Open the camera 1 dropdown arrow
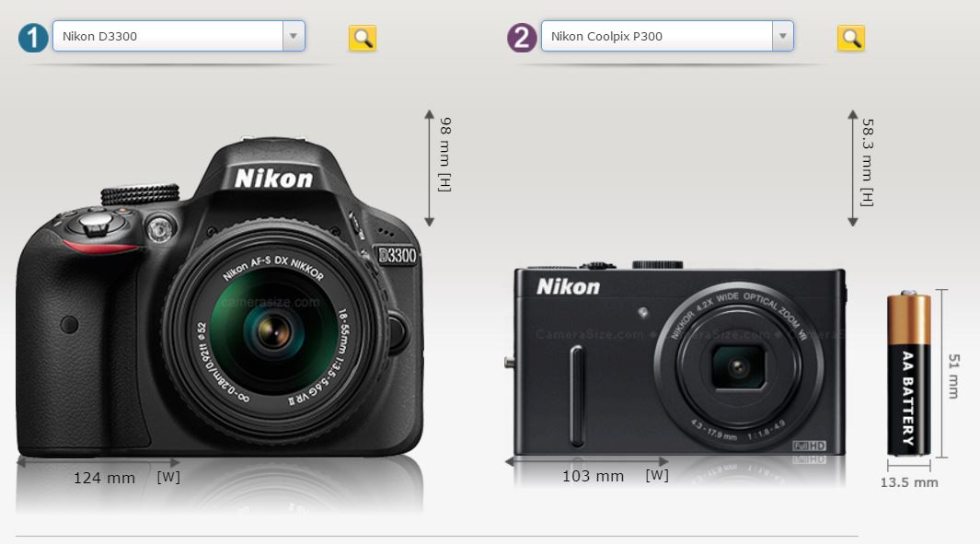Image resolution: width=980 pixels, height=544 pixels. tap(294, 36)
